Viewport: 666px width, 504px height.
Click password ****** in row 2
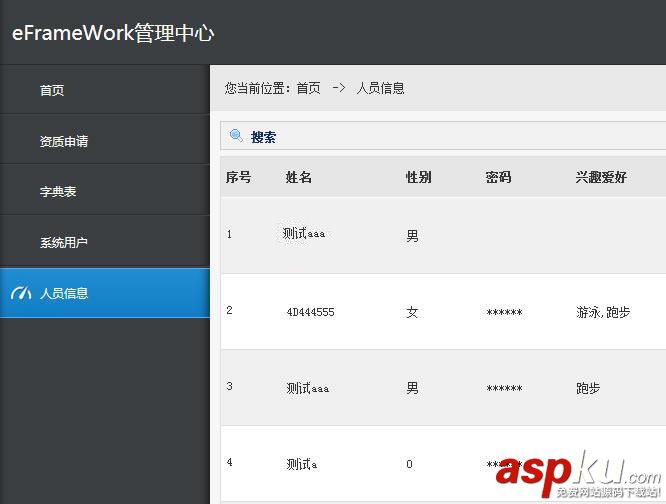(x=504, y=313)
